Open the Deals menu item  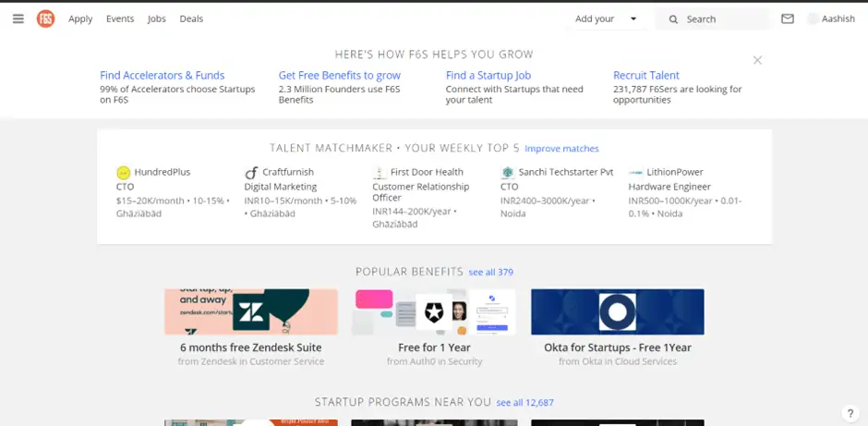191,18
